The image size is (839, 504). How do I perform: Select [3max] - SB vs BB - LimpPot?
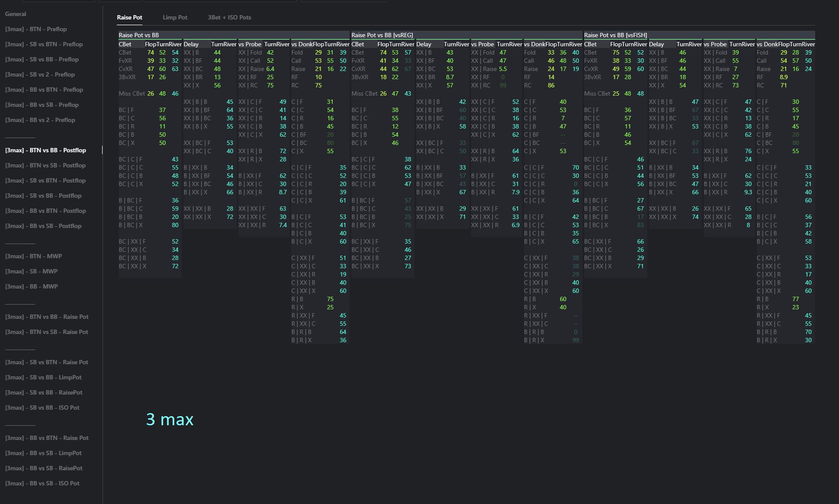[x=43, y=377]
